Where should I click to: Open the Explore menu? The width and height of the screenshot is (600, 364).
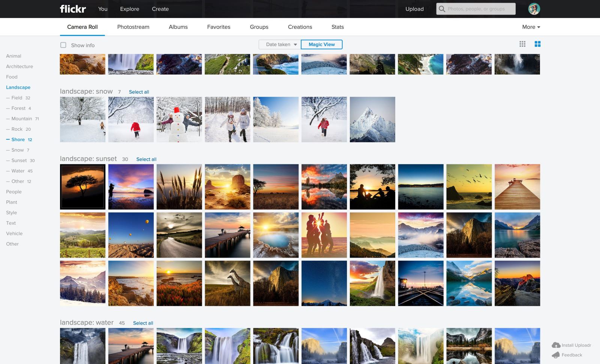click(x=129, y=9)
